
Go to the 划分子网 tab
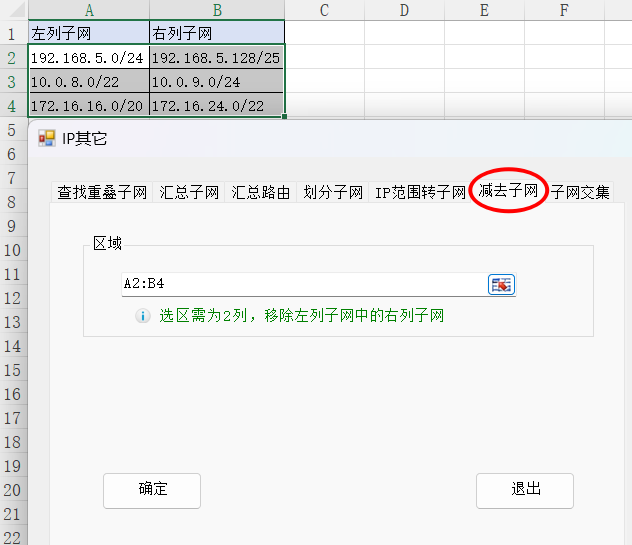(x=333, y=192)
